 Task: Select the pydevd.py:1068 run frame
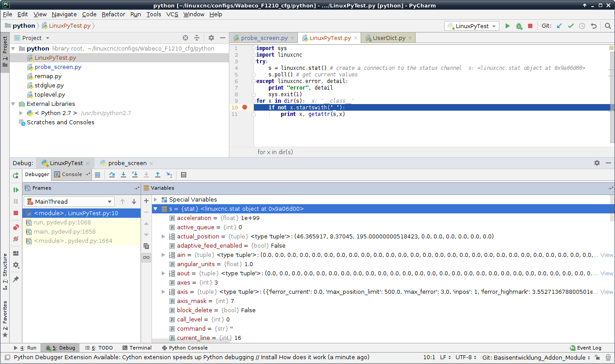coord(82,223)
